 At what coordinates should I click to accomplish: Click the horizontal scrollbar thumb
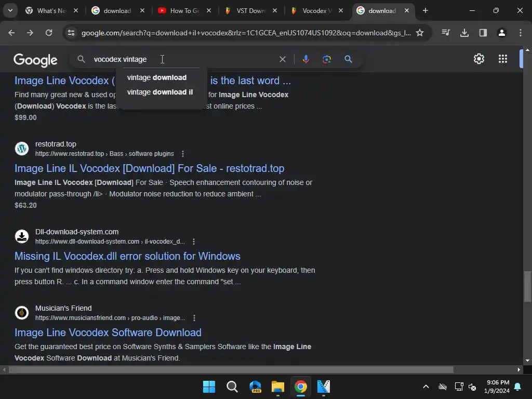point(231,369)
